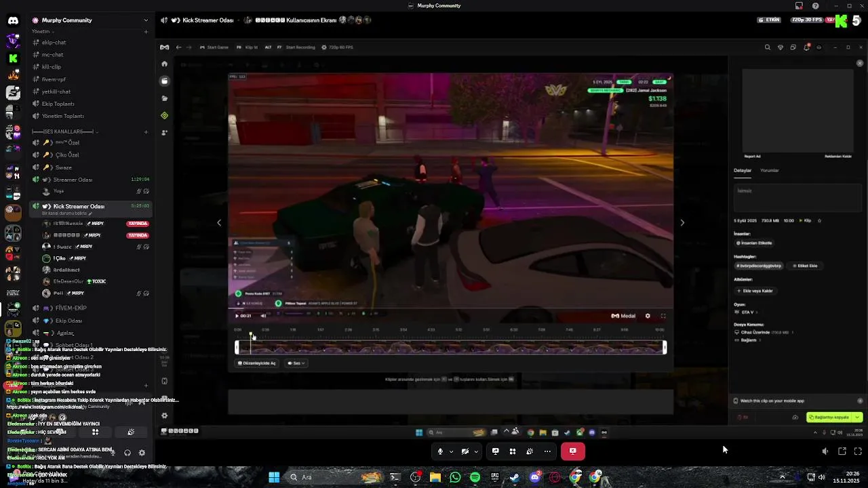Screen dimensions: 868x488
Task: Mute the Medal clip volume icon
Action: (x=263, y=316)
